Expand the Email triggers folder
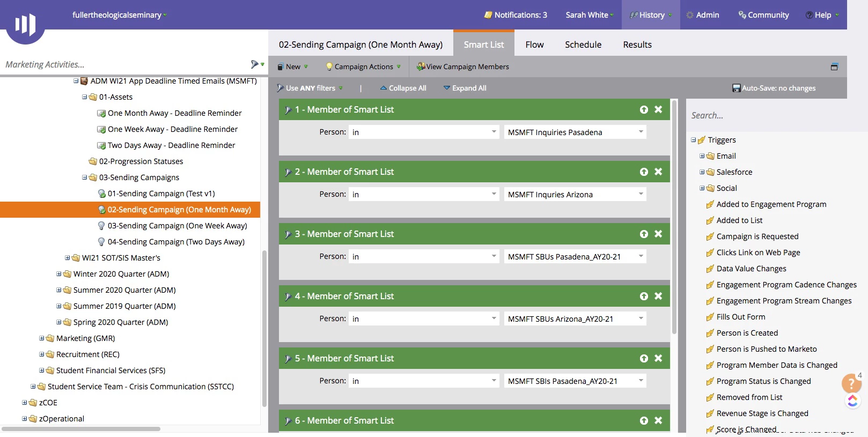Image resolution: width=868 pixels, height=437 pixels. pos(702,156)
